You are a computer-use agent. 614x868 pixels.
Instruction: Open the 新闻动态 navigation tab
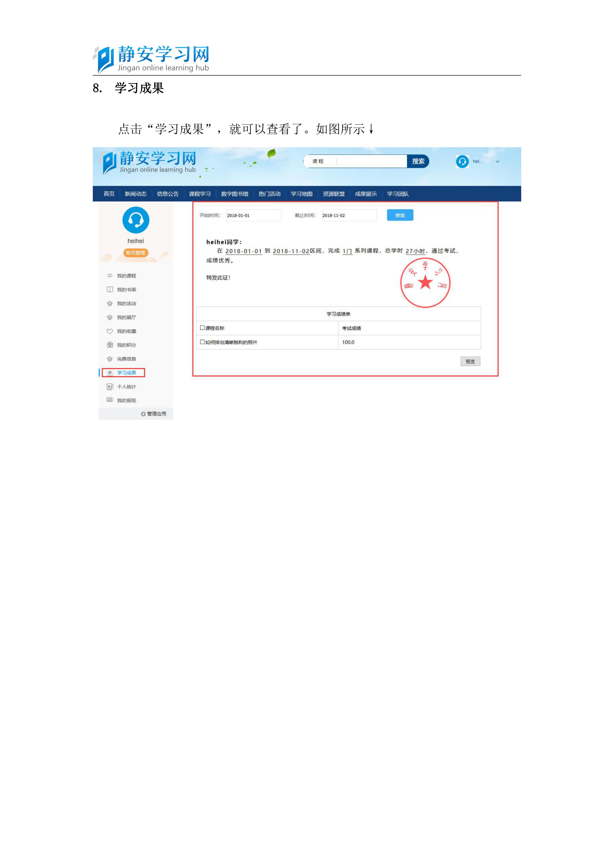pos(136,194)
